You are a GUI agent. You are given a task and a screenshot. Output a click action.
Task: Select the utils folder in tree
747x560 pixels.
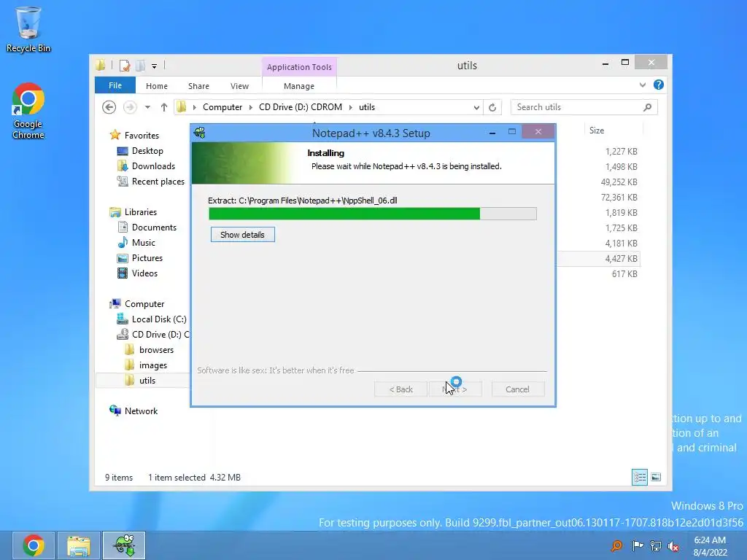pyautogui.click(x=147, y=381)
